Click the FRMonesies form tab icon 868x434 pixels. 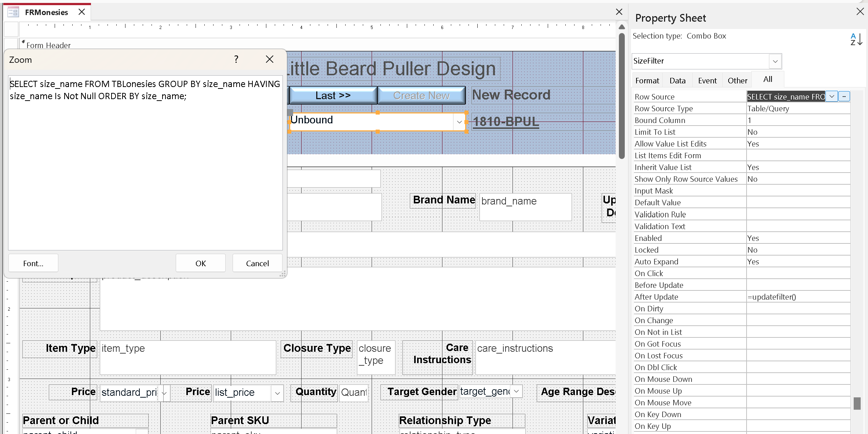pos(13,12)
